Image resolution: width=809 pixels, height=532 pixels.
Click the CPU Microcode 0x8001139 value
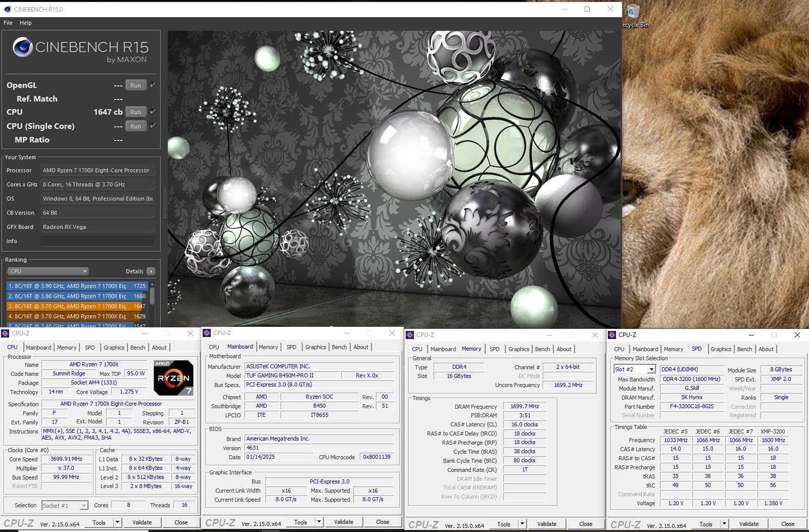[376, 457]
